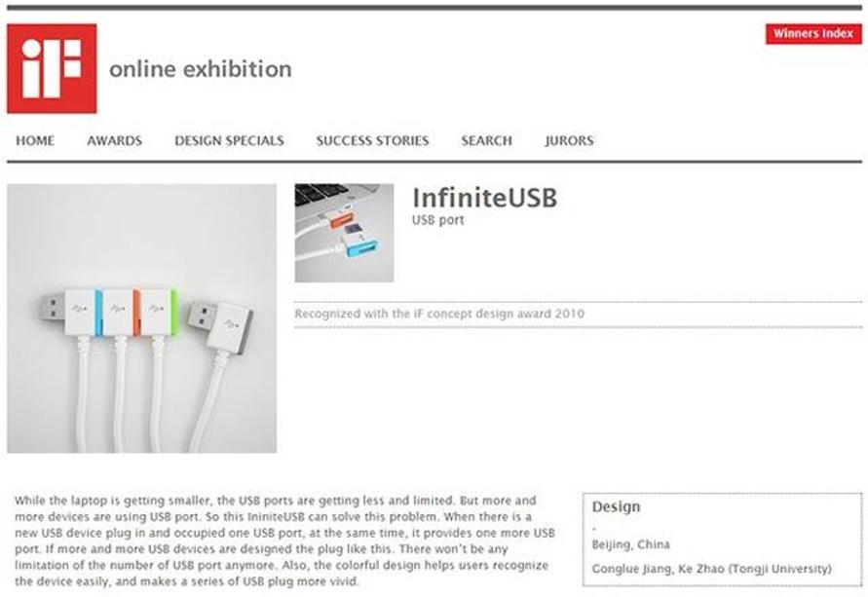The width and height of the screenshot is (868, 597).
Task: Click the angled gray USB connector in the photo
Action: (221, 326)
